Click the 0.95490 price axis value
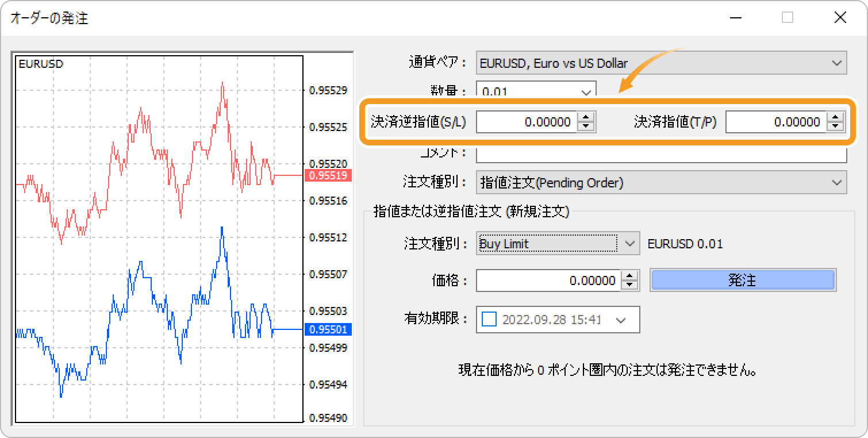Viewport: 868px width, 438px height. point(328,418)
